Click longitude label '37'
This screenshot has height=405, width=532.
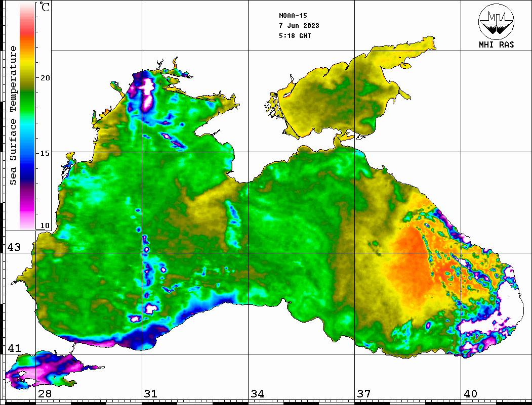364,394
